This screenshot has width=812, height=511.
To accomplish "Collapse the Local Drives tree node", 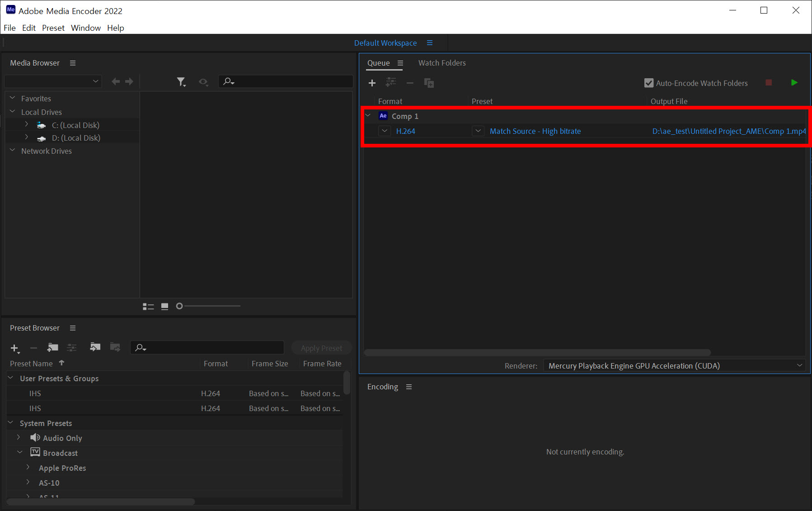I will (13, 111).
